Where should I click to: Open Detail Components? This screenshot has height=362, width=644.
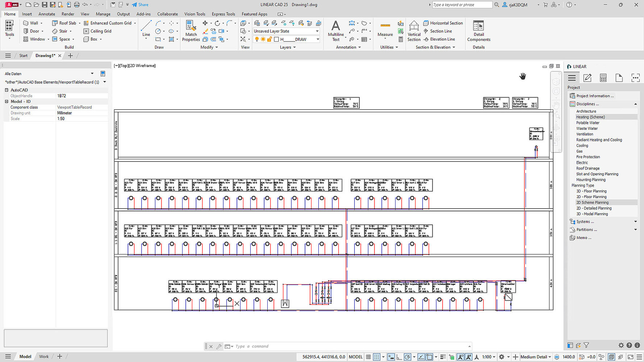pyautogui.click(x=479, y=31)
